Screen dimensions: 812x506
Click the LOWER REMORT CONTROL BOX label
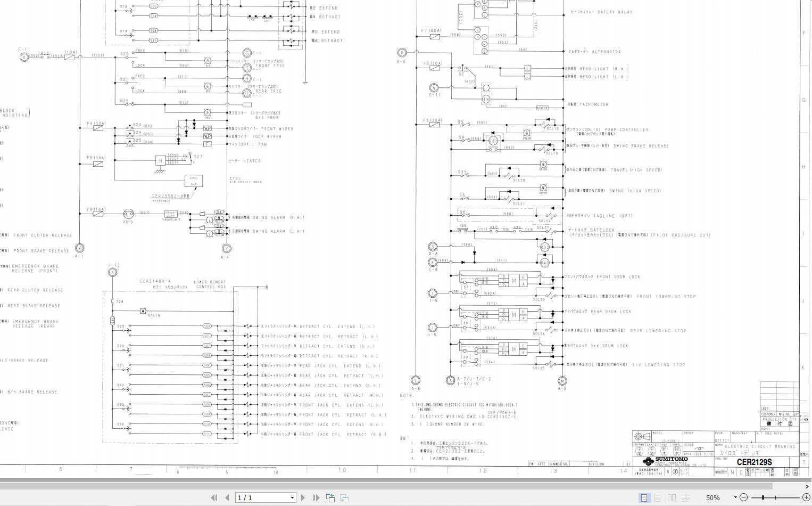[211, 284]
